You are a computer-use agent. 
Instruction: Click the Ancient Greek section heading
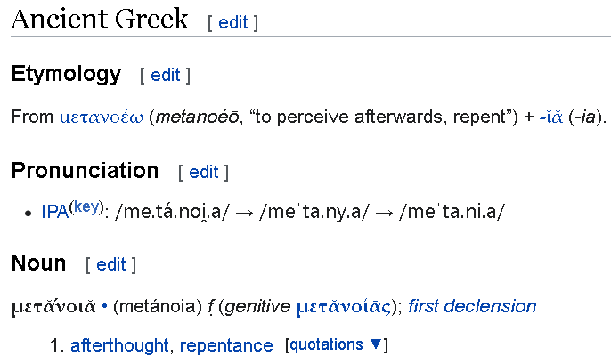(100, 20)
